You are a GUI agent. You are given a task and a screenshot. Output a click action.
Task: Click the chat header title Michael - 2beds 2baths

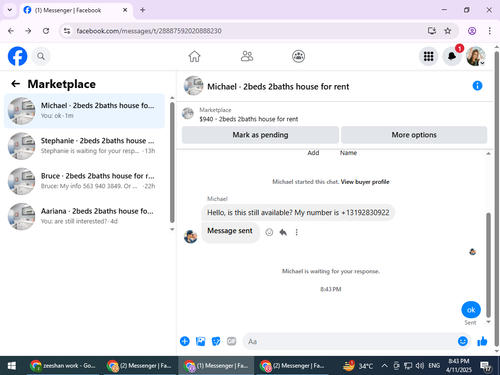278,87
